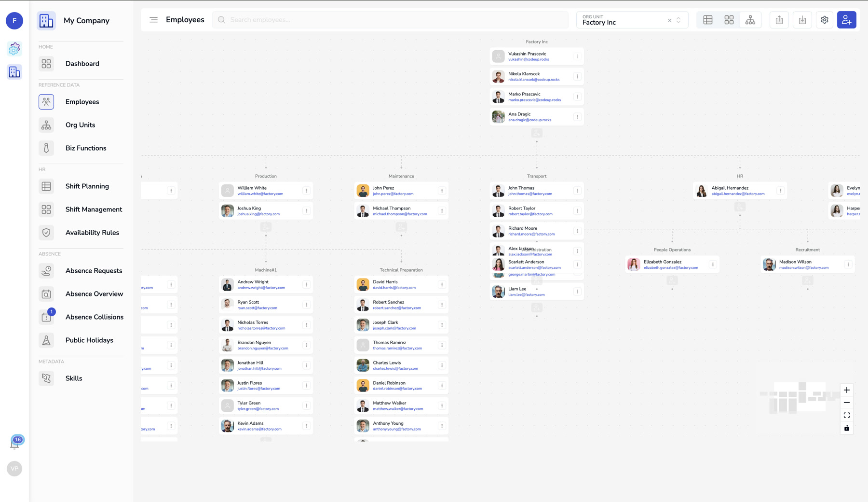This screenshot has width=868, height=502.
Task: Open john.thomas@factory.com email link
Action: pos(530,194)
